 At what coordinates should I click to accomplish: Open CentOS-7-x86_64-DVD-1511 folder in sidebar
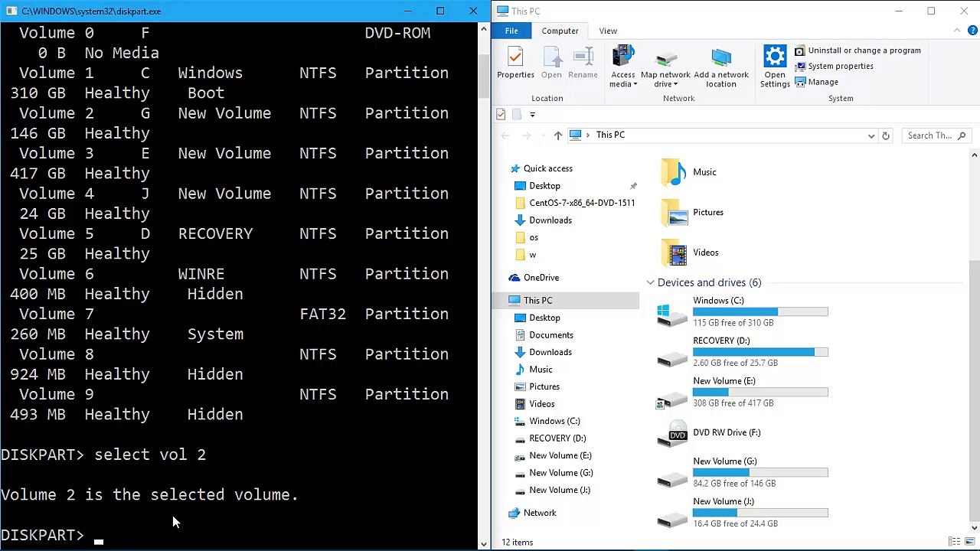pyautogui.click(x=582, y=203)
